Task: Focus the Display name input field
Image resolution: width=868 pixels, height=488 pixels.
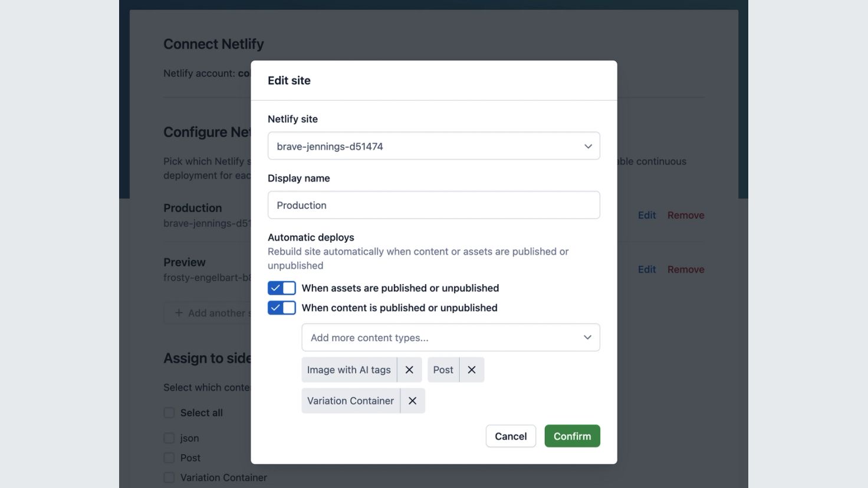Action: pos(434,205)
